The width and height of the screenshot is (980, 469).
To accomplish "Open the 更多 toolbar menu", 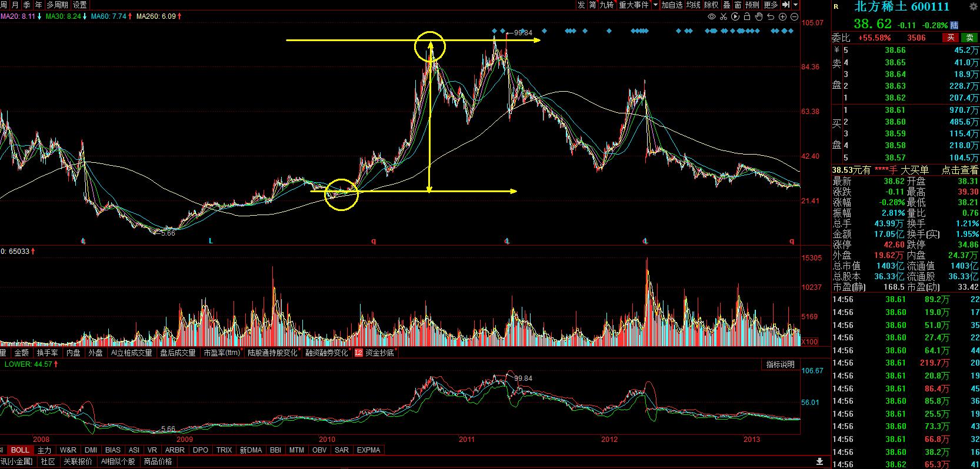I will (771, 5).
